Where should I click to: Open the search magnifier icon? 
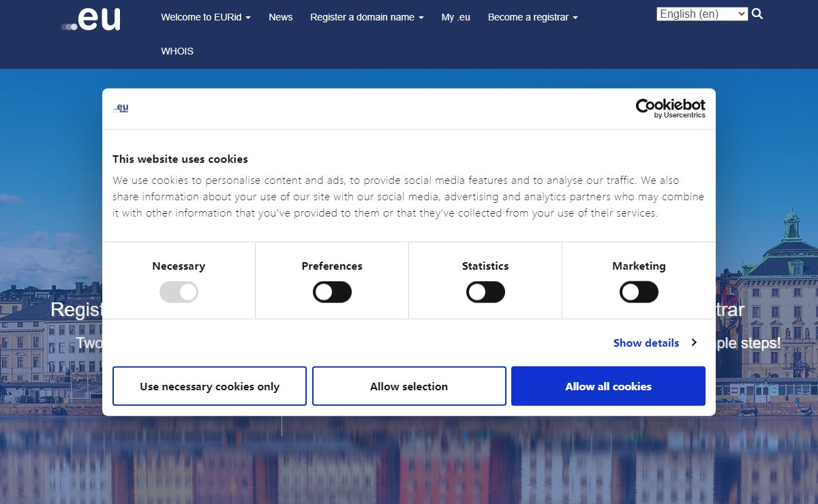pos(757,14)
